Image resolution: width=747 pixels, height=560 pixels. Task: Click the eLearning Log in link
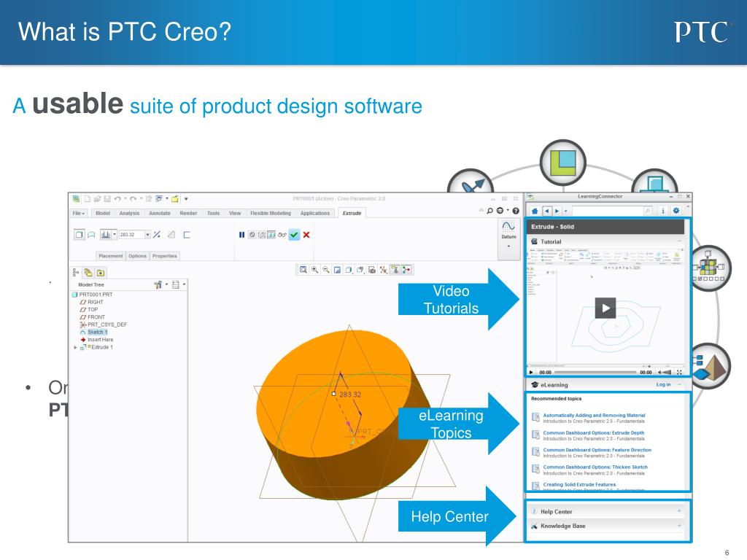coord(663,384)
